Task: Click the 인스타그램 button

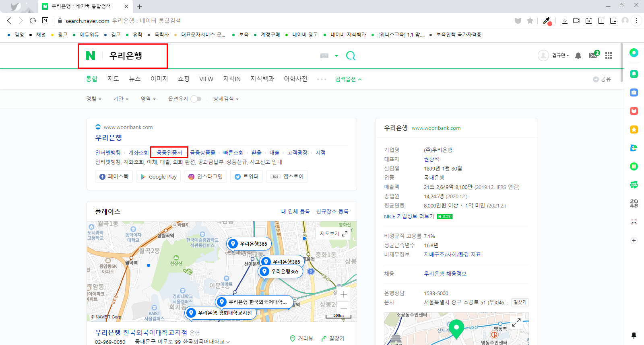Action: (x=206, y=177)
